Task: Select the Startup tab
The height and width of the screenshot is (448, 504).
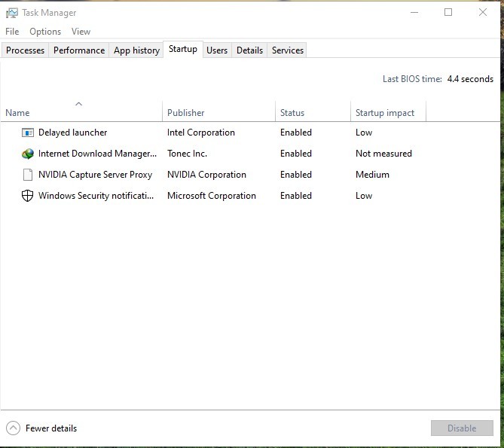Action: (183, 49)
